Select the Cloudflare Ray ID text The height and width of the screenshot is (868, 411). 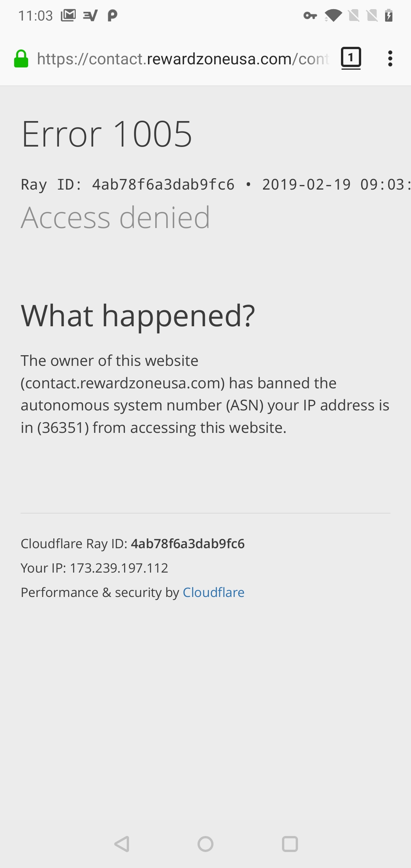(133, 544)
